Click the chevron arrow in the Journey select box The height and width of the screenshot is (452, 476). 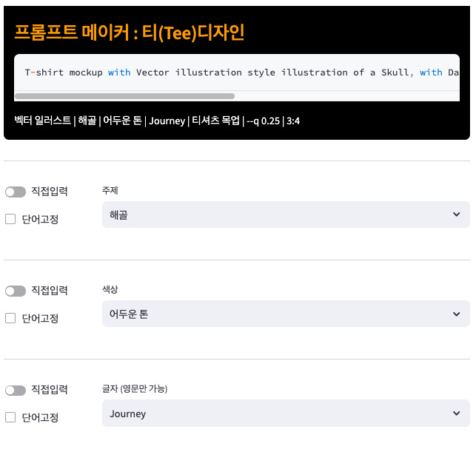pyautogui.click(x=455, y=414)
